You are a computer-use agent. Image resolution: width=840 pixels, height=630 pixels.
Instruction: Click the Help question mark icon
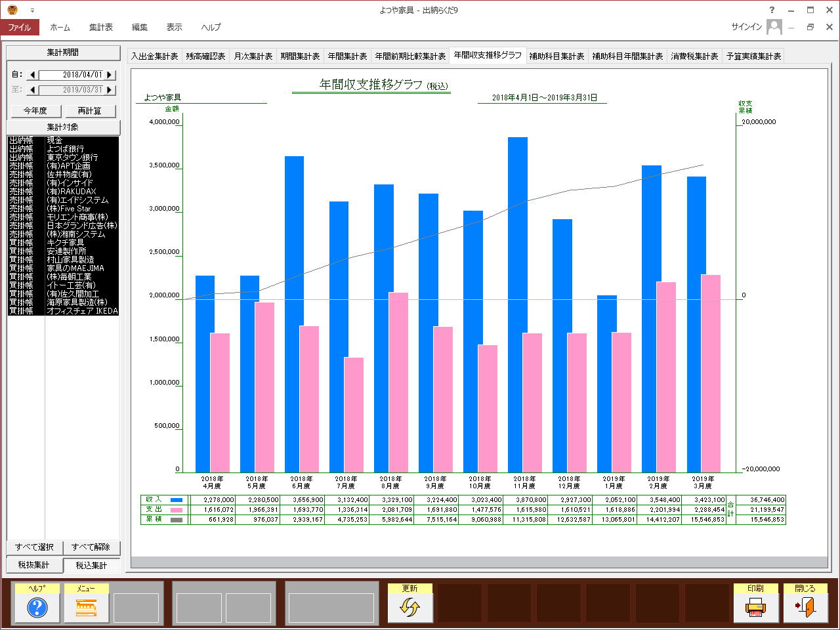tap(37, 608)
